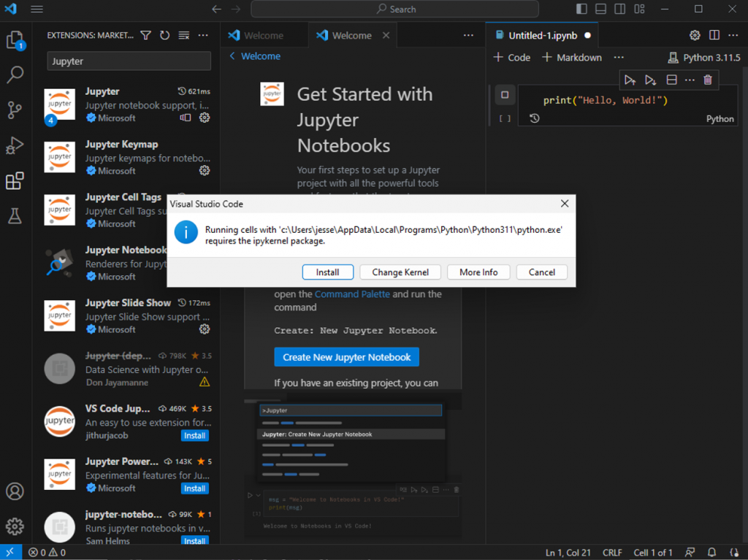Click Ln 1, Col 21 in status bar
Viewport: 748px width, 560px height.
point(568,553)
